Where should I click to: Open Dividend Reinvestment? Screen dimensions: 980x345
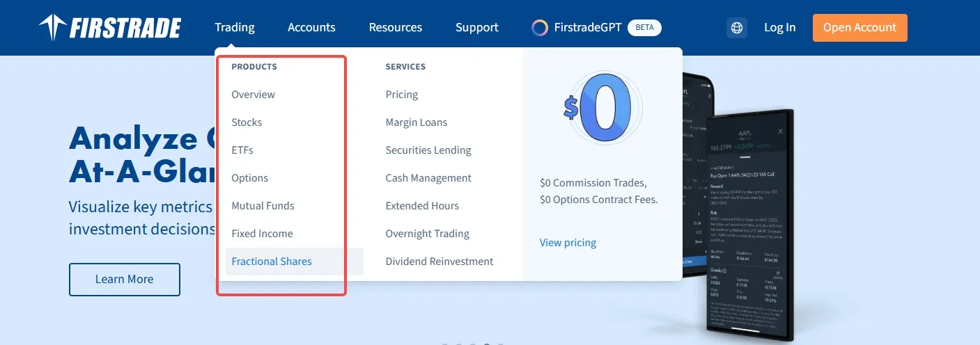tap(440, 262)
